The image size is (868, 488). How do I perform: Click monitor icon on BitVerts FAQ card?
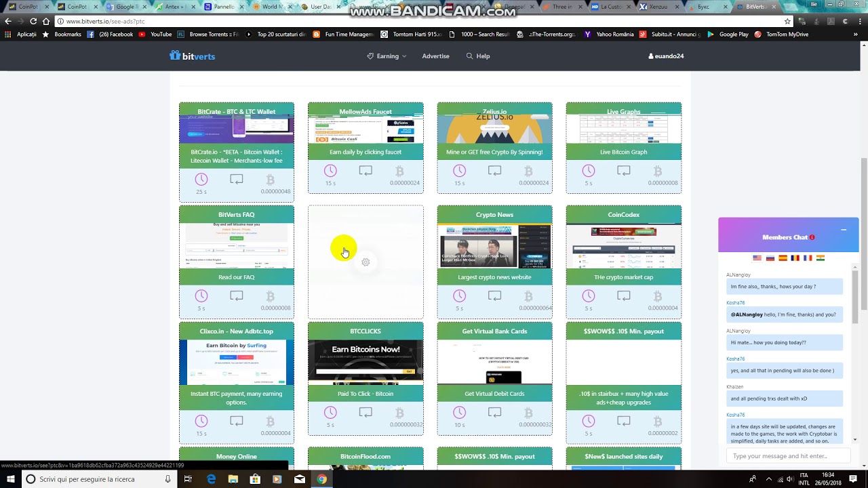[x=236, y=296]
